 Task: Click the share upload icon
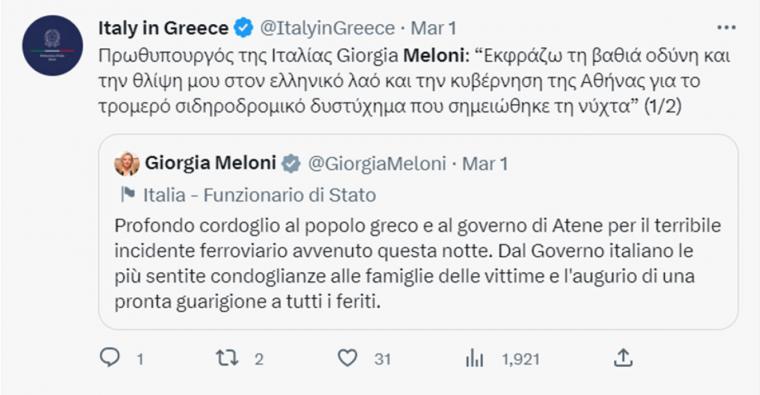[623, 358]
